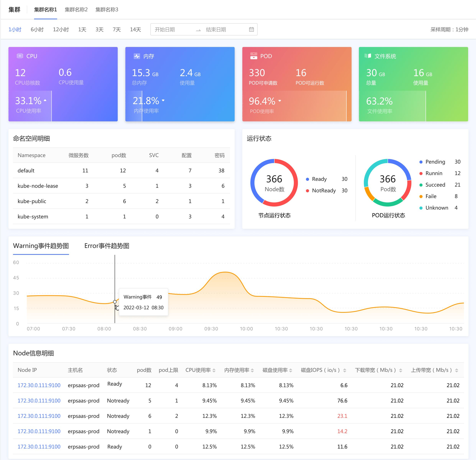Screen dimensions: 476x460
Task: Expand the POD usage rate caret
Action: [280, 100]
